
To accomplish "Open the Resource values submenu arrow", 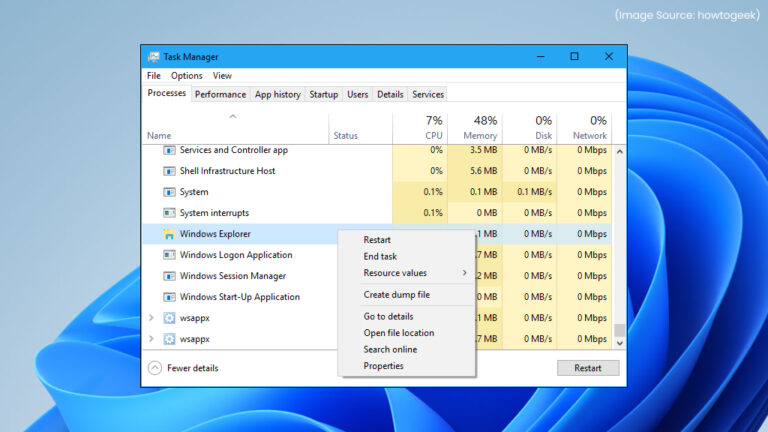I will [464, 273].
